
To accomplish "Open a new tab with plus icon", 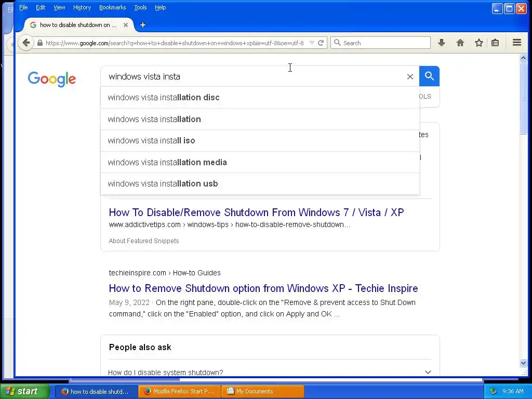I will tap(143, 25).
